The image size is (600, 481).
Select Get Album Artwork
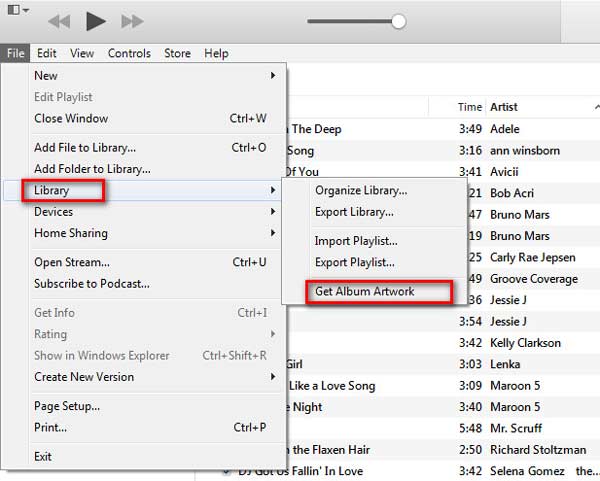coord(364,292)
